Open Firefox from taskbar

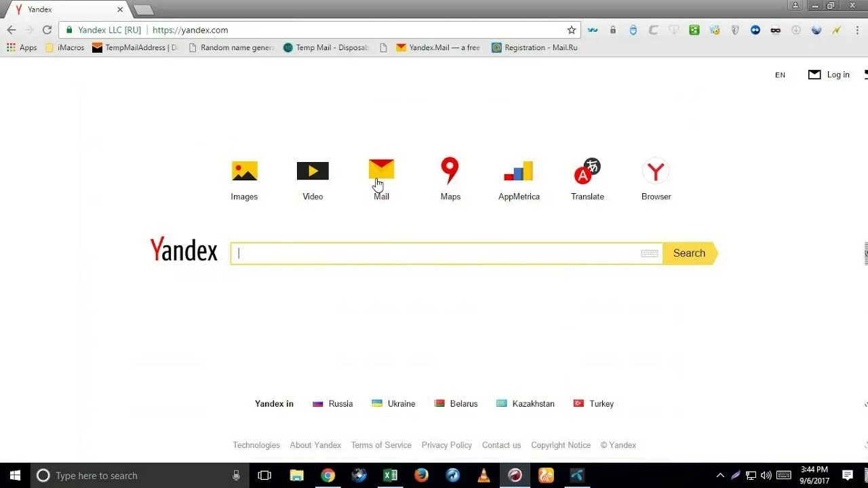pos(422,475)
